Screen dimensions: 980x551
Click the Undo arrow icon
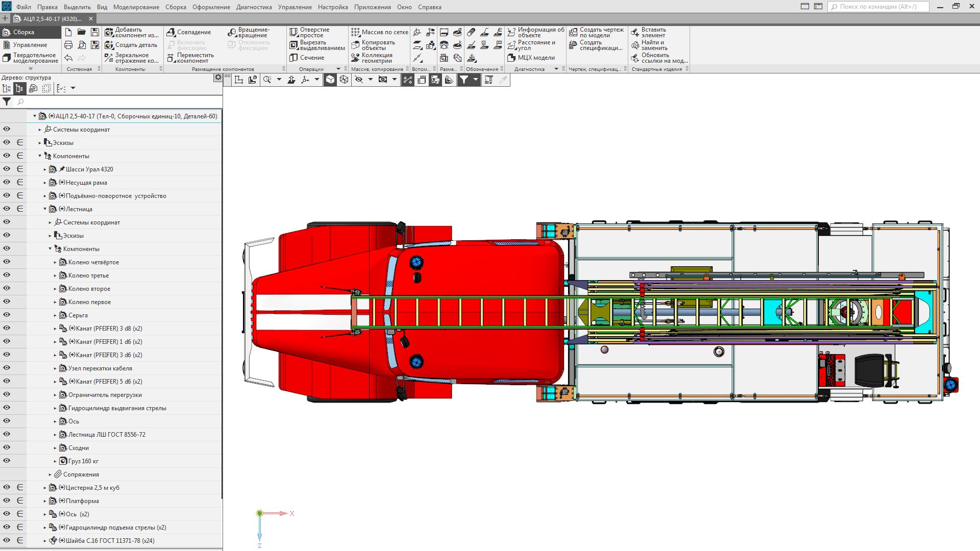click(68, 58)
